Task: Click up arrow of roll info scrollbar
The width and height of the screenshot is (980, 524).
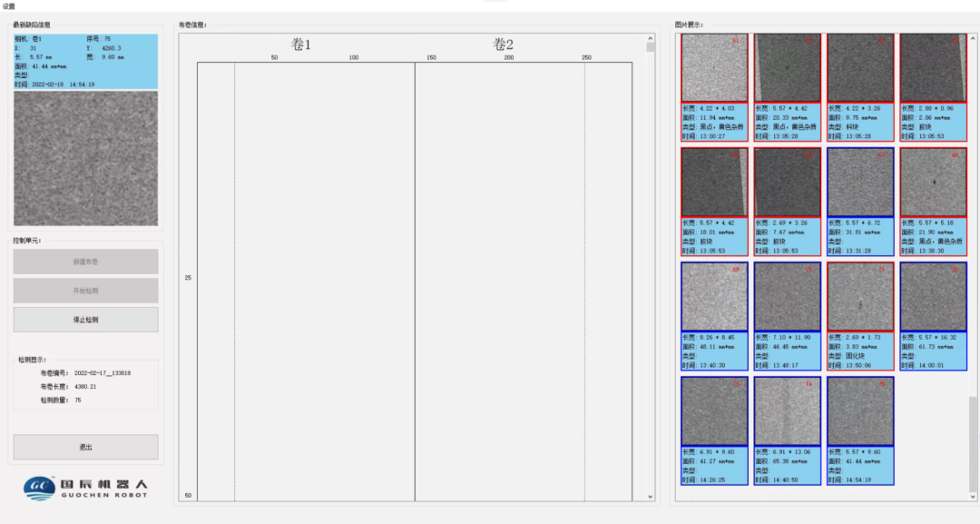Action: coord(650,41)
